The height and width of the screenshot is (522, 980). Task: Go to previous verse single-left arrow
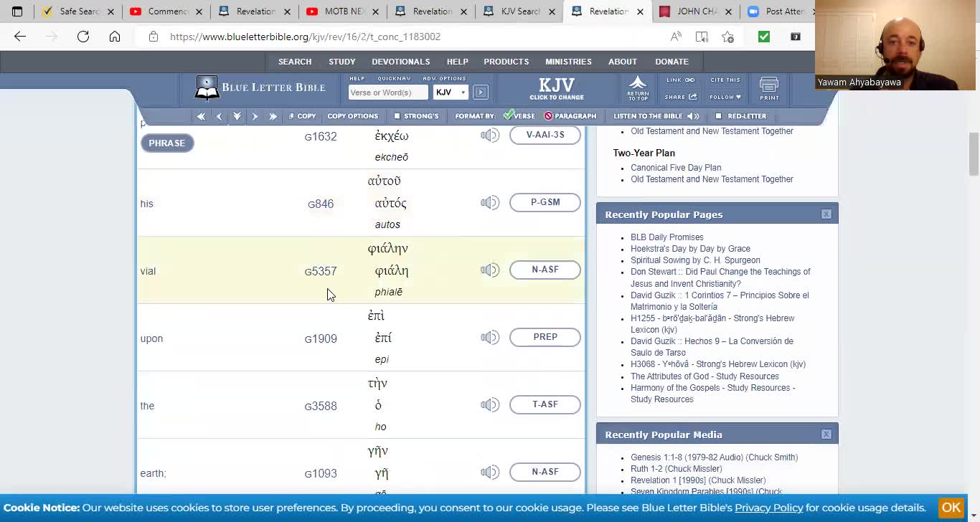click(x=220, y=116)
